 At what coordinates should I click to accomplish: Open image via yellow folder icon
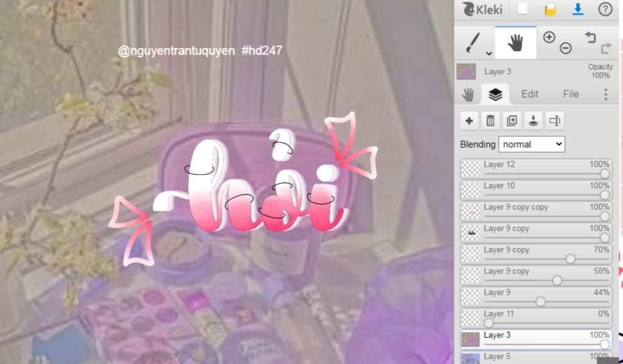click(550, 10)
